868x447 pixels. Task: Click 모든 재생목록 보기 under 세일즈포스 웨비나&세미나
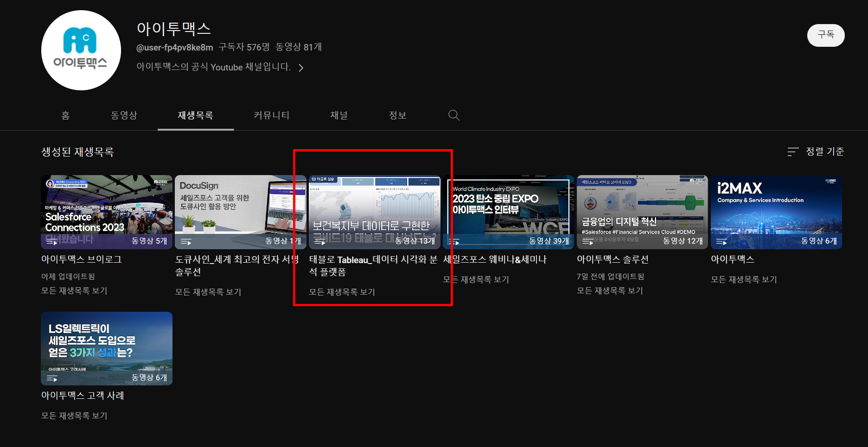click(x=476, y=280)
